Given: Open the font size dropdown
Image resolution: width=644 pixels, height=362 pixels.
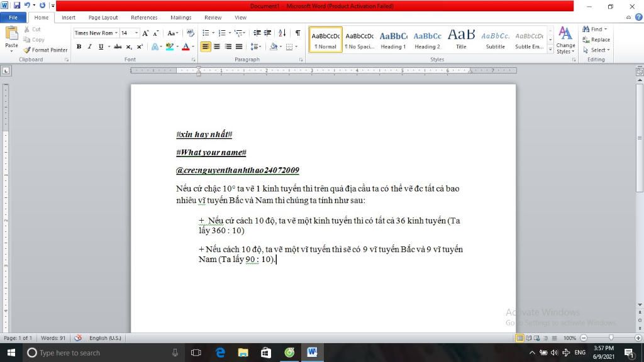Looking at the screenshot, I should coord(136,33).
